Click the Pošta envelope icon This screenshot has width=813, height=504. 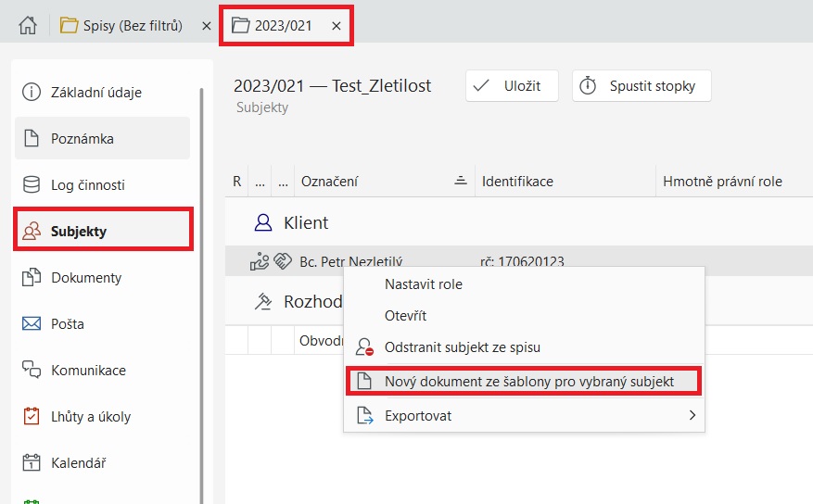tap(32, 323)
